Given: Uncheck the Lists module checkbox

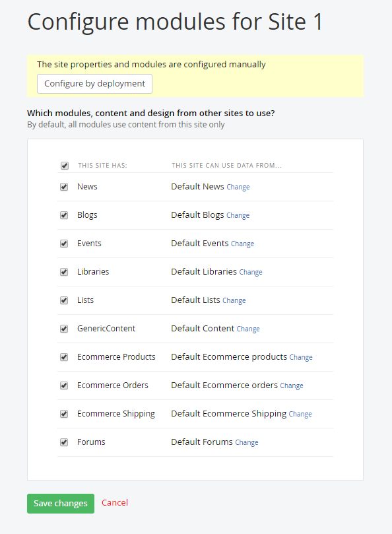Looking at the screenshot, I should (64, 300).
